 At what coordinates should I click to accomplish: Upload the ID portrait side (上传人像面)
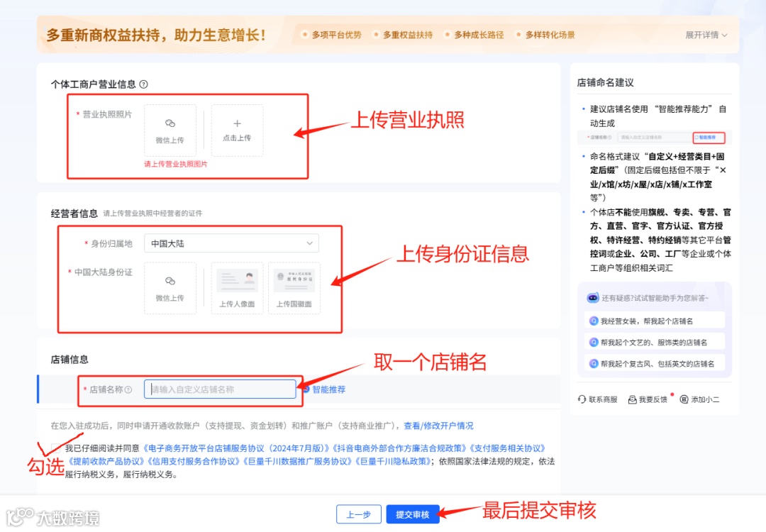237,288
